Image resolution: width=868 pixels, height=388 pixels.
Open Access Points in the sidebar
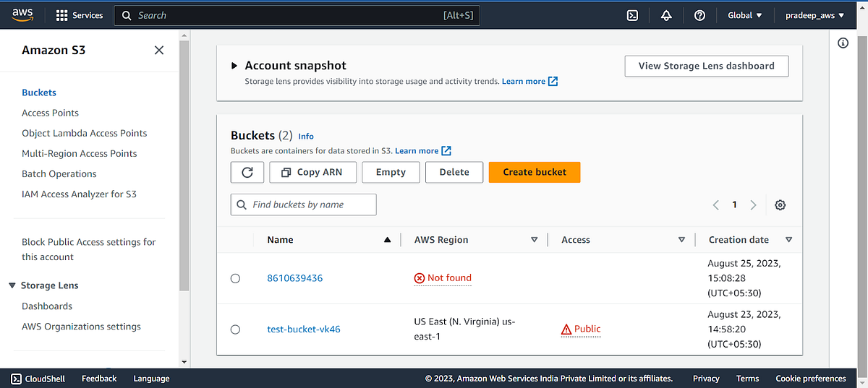(x=50, y=113)
